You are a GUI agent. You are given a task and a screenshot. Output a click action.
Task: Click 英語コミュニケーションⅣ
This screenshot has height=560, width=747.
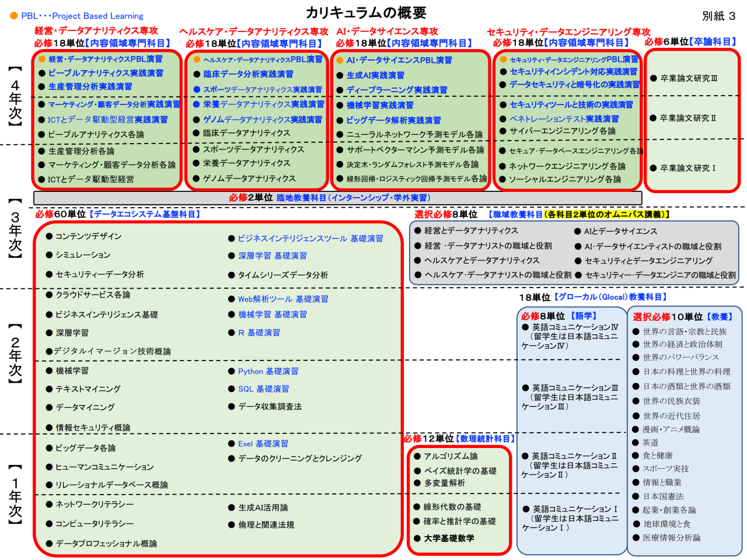(x=575, y=327)
